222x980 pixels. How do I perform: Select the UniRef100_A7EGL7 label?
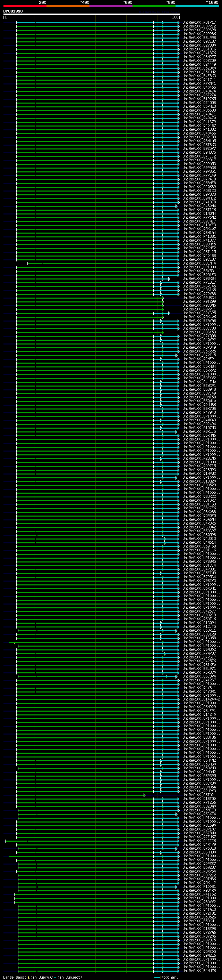pos(199,282)
